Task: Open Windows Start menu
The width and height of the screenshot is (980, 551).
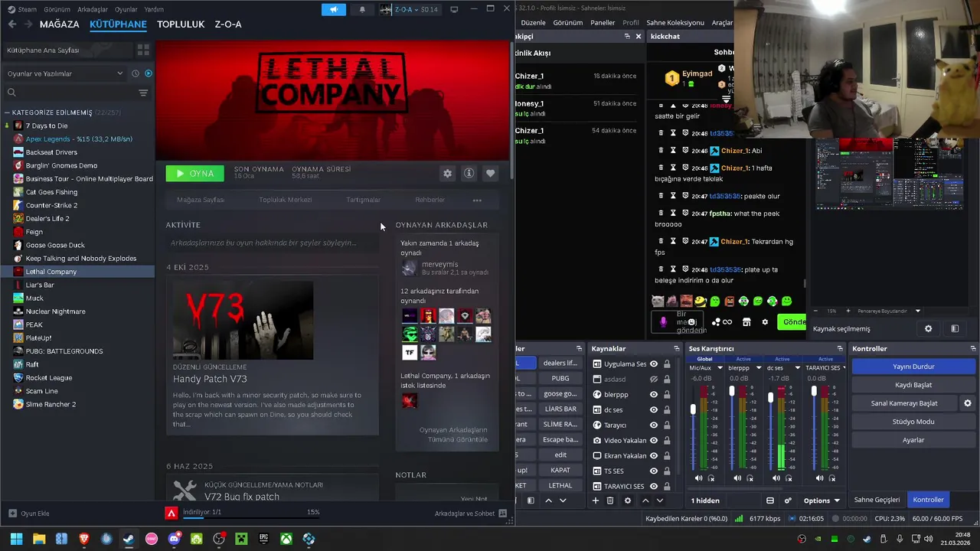Action: click(16, 539)
